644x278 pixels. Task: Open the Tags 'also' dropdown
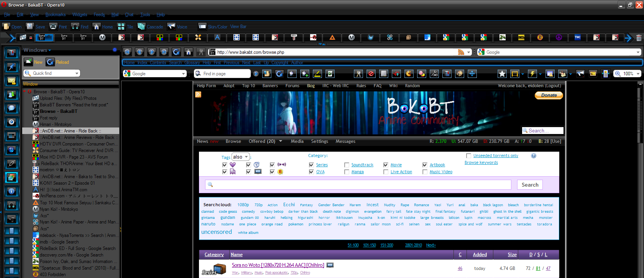(x=241, y=157)
